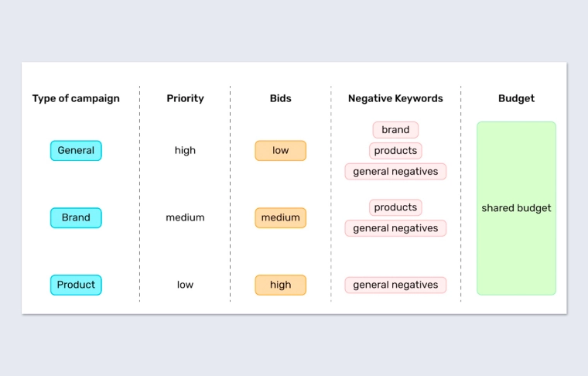Select the "medium" priority text for Brand
This screenshot has height=376, width=588.
(x=185, y=217)
